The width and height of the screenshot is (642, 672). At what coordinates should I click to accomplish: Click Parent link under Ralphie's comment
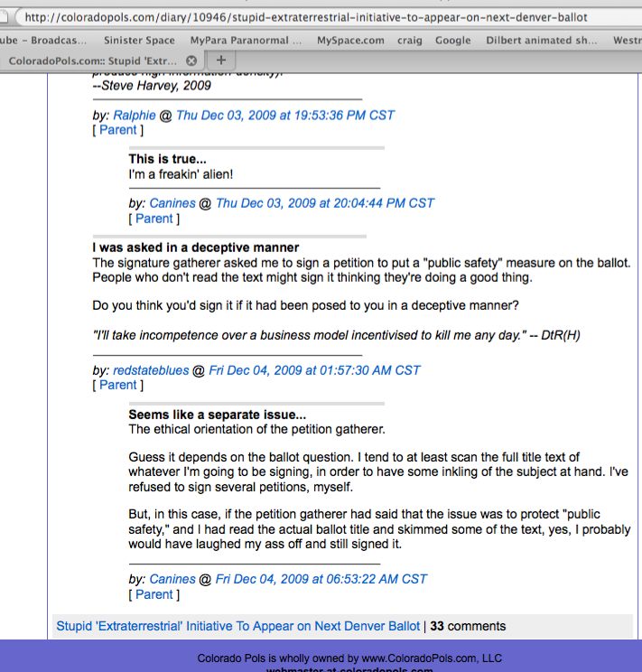click(117, 130)
